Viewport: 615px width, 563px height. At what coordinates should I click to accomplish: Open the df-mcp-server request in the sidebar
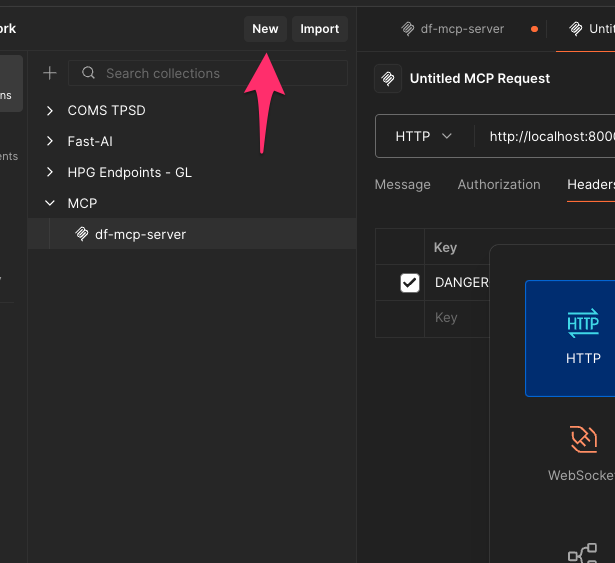(x=192, y=234)
